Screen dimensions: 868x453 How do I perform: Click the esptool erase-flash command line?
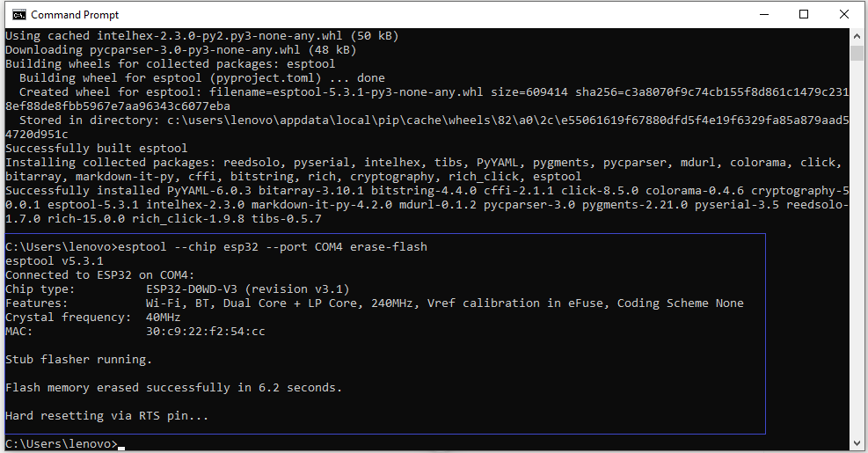coord(215,247)
